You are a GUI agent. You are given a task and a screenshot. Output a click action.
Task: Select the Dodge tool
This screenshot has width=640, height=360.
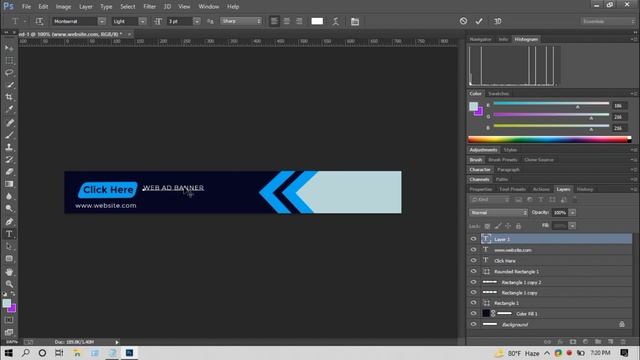9,209
